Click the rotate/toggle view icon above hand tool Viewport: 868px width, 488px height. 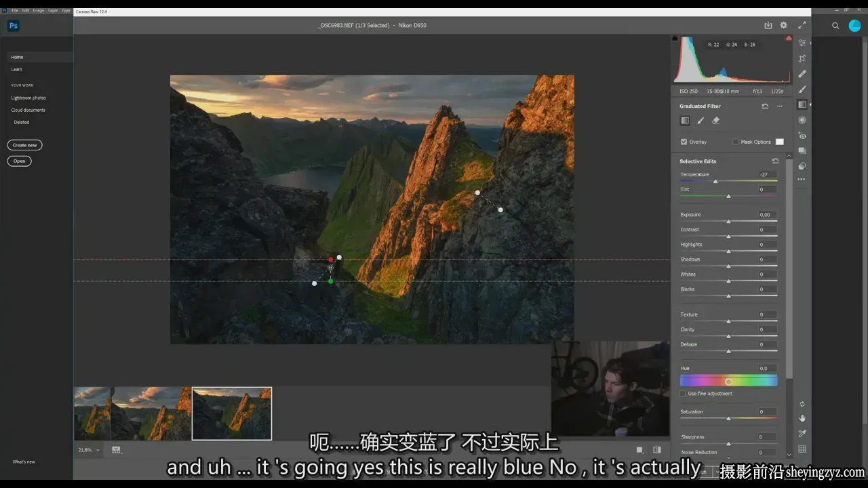click(802, 404)
